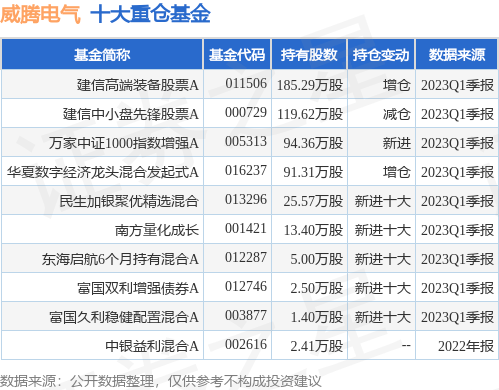
Task: Click fund code 012287
Action: (x=246, y=257)
